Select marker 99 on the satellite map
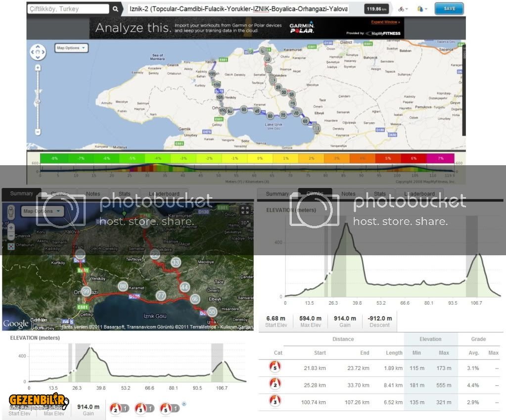This screenshot has width=506, height=420. pos(86,291)
